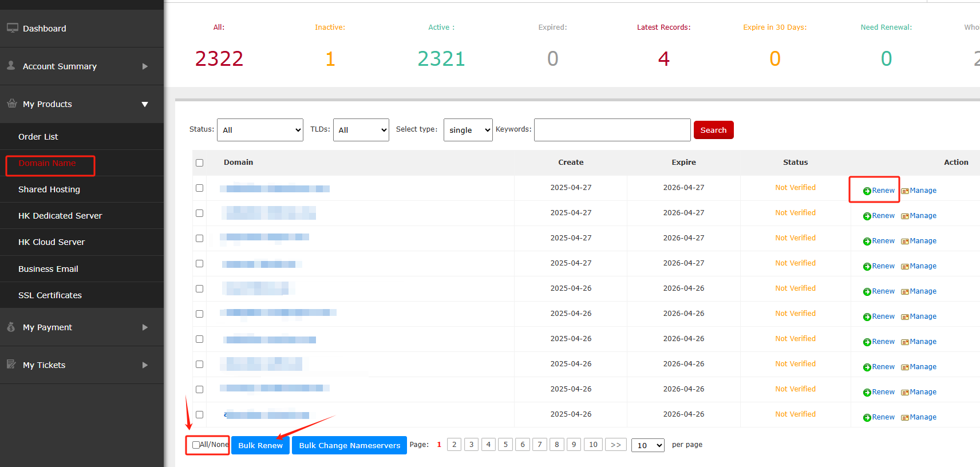Click Manage icon in second domain row
The width and height of the screenshot is (980, 467).
[x=905, y=216]
